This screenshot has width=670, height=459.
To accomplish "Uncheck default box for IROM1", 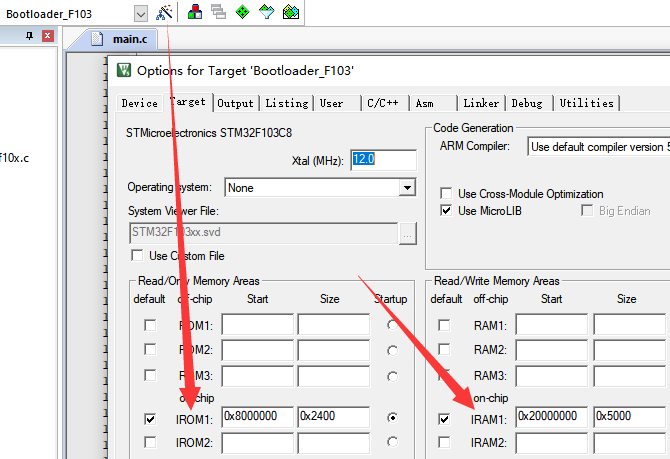I will click(x=150, y=419).
